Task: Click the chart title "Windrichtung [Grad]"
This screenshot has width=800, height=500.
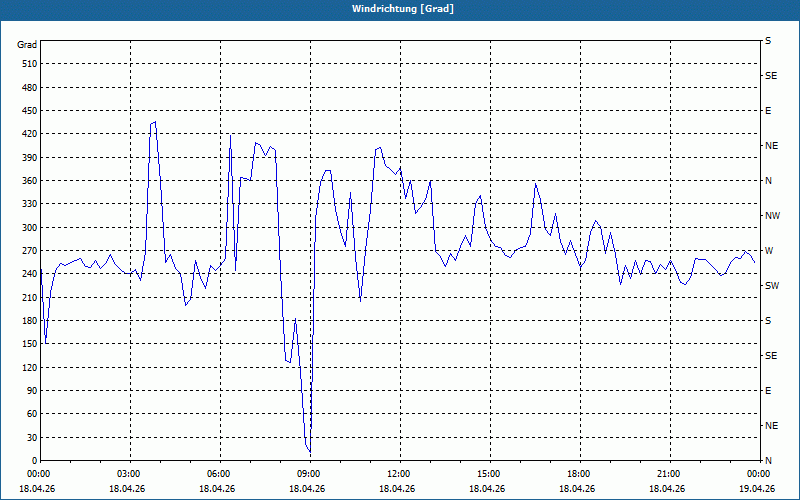Action: [x=403, y=9]
